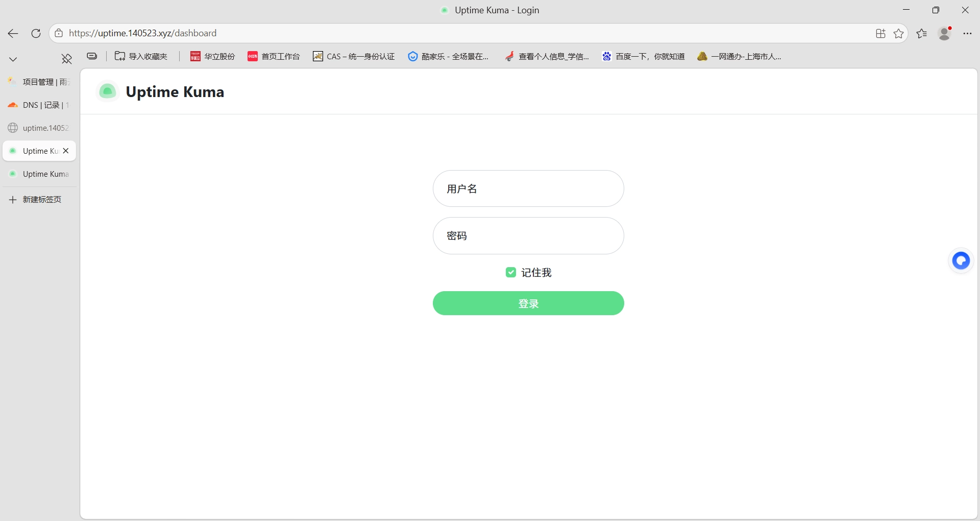The height and width of the screenshot is (521, 980).
Task: Reload the page with the refresh icon
Action: pos(36,34)
